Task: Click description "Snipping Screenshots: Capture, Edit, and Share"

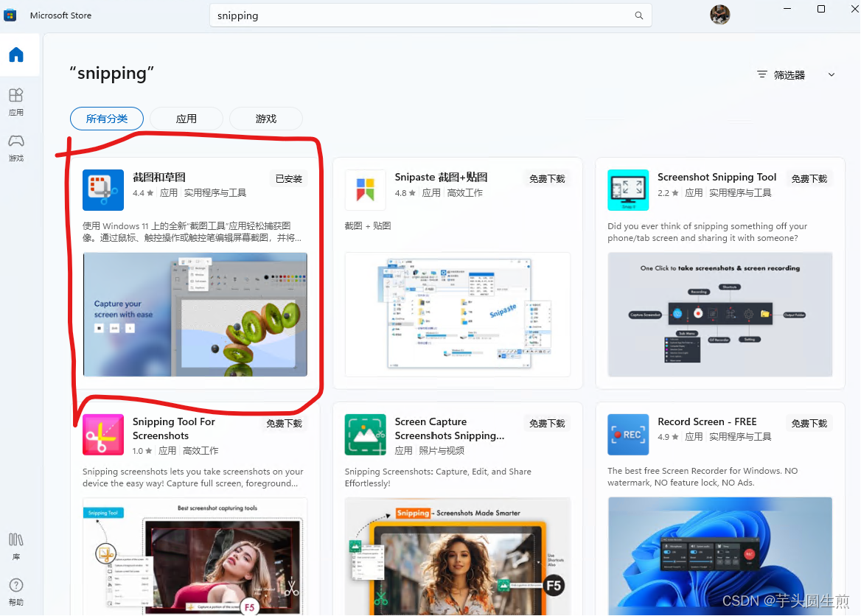Action: point(438,477)
